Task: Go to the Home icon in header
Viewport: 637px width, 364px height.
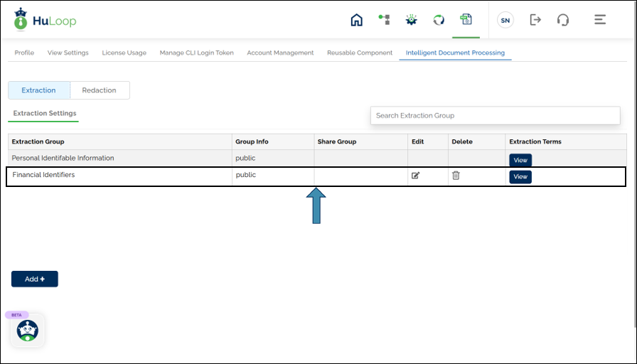Action: coord(356,20)
